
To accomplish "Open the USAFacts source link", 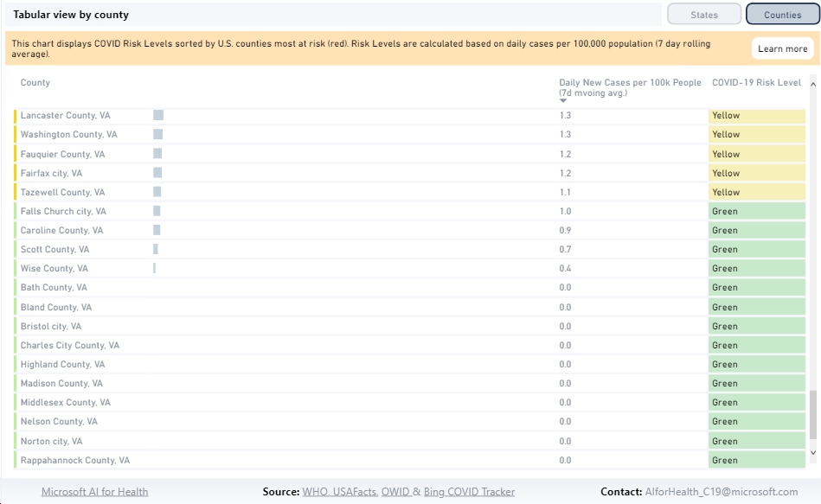I will point(354,491).
